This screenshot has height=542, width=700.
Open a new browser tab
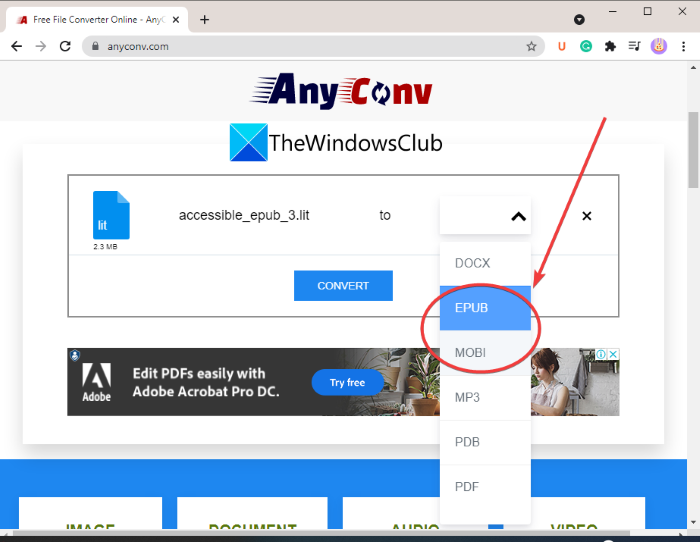(x=204, y=20)
